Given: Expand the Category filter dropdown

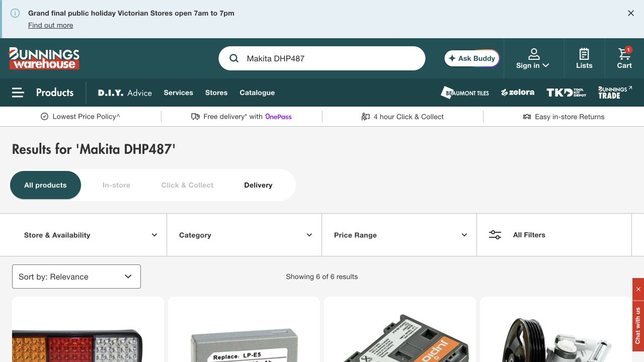Looking at the screenshot, I should 246,235.
